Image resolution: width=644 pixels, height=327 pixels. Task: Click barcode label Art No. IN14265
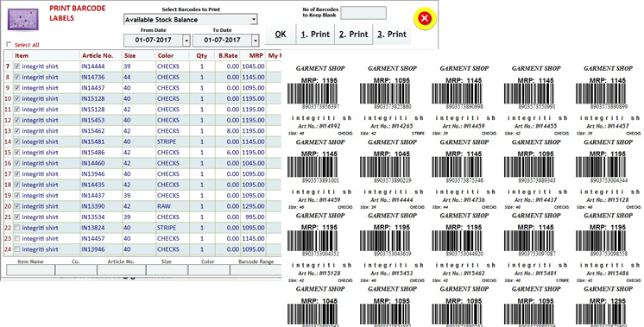pos(392,126)
